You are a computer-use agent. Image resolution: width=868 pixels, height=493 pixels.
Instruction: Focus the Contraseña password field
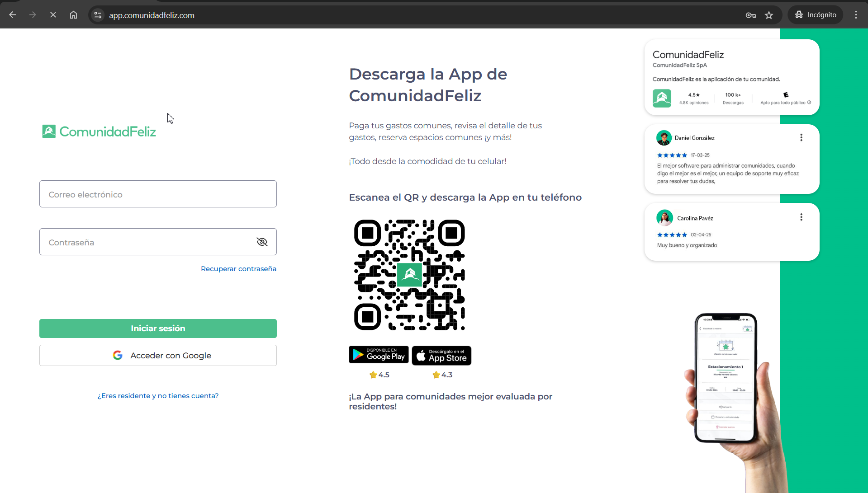pos(158,242)
